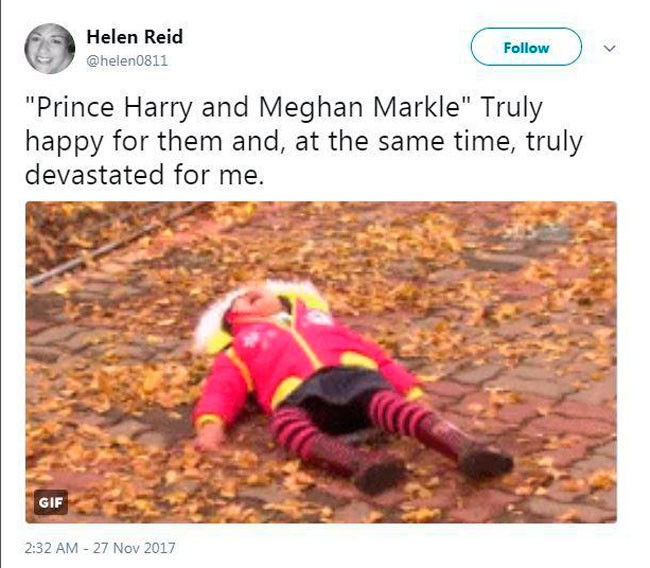This screenshot has height=568, width=650.
Task: Click the quoted "Prince Harry and Meghan Markle" text
Action: click(249, 107)
